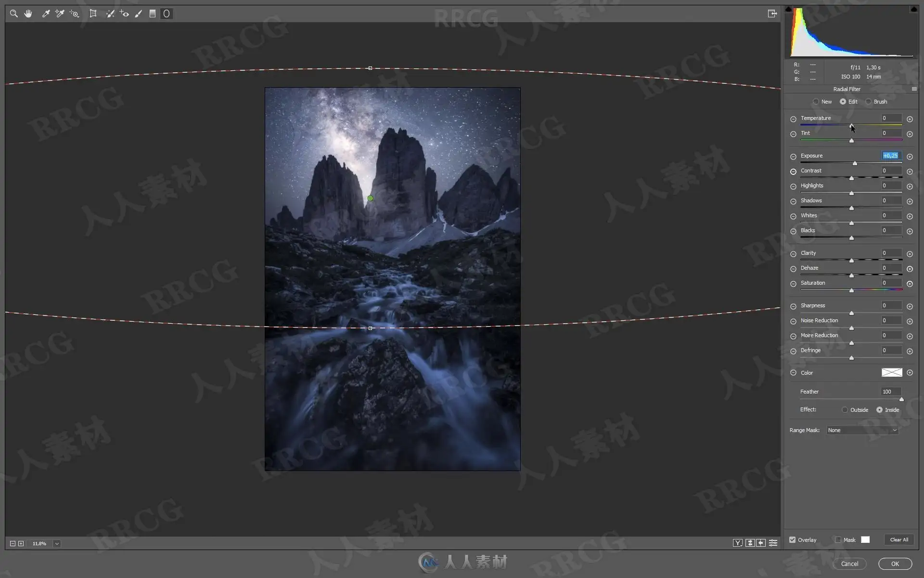This screenshot has width=924, height=578.
Task: Click the Temperature slider handle
Action: pos(851,126)
